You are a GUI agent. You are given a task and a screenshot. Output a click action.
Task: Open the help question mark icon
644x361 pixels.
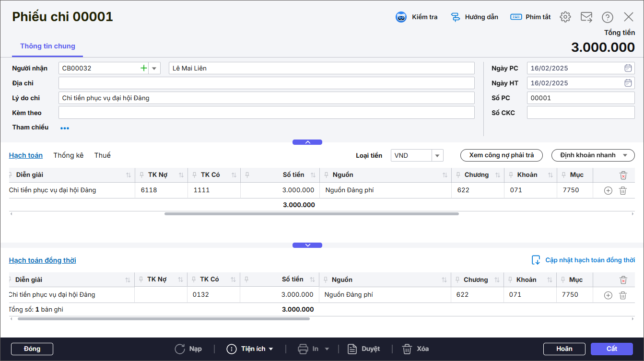[608, 17]
